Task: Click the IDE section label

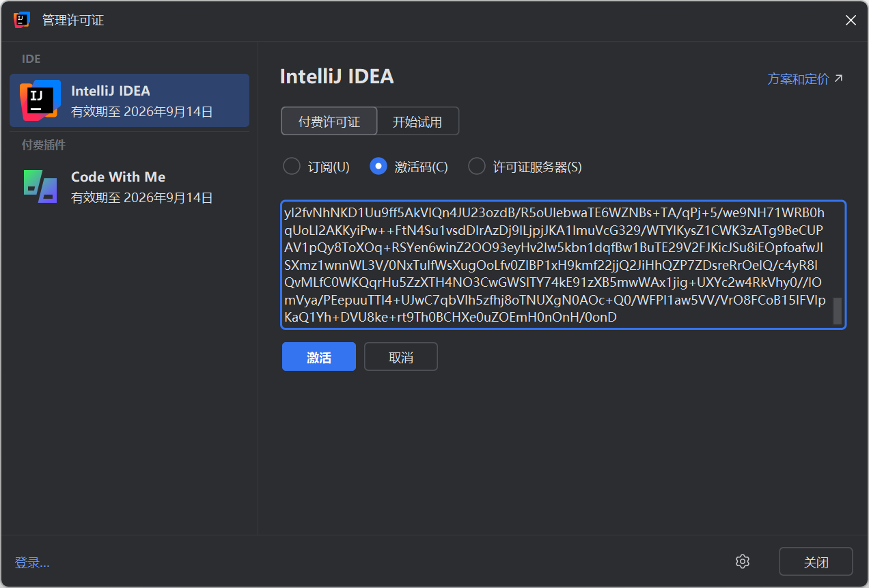Action: pos(31,59)
